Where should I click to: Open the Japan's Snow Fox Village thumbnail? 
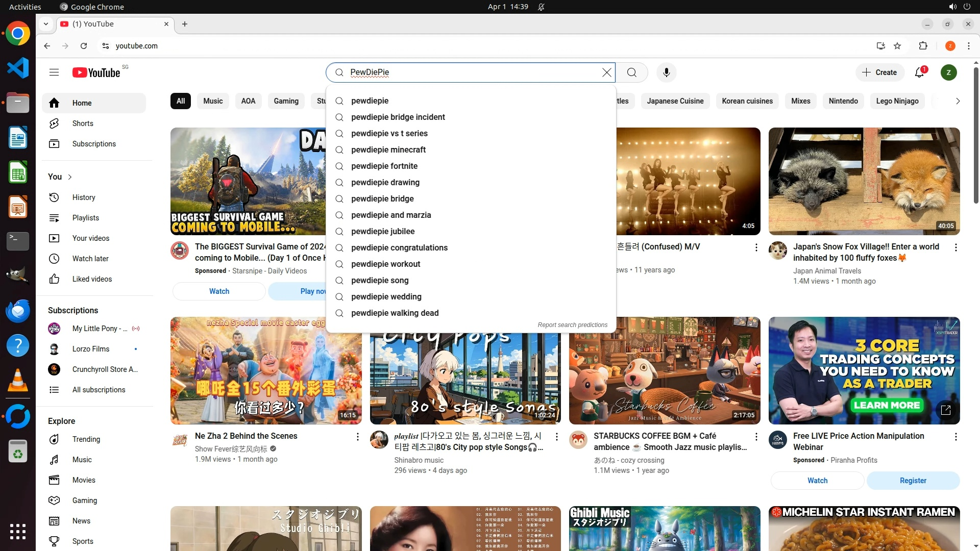point(864,181)
